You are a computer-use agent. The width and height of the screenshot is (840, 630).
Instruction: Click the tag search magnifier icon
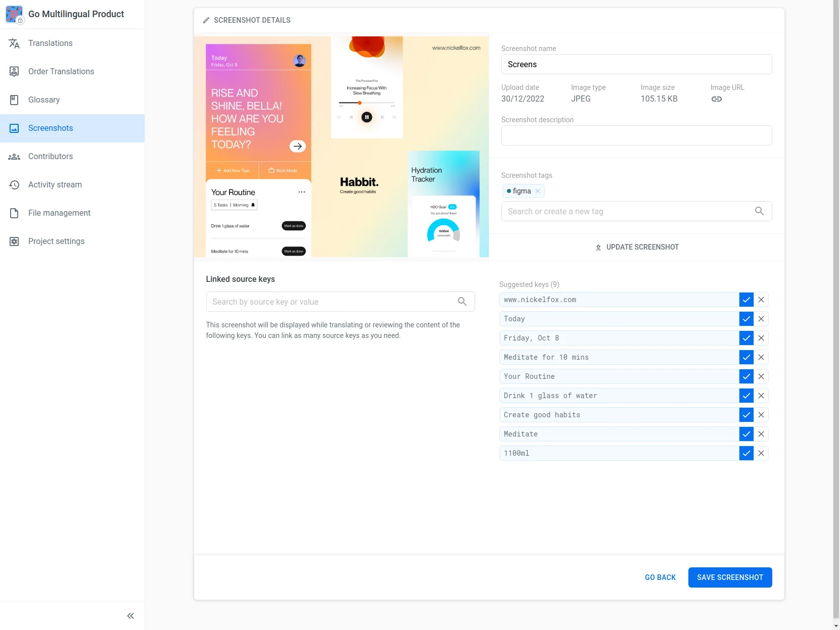click(x=759, y=211)
